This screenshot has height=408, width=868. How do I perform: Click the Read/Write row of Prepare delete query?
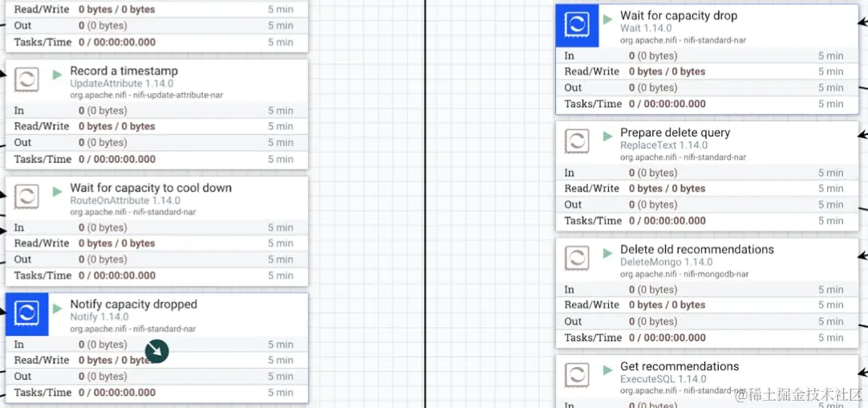pyautogui.click(x=707, y=189)
